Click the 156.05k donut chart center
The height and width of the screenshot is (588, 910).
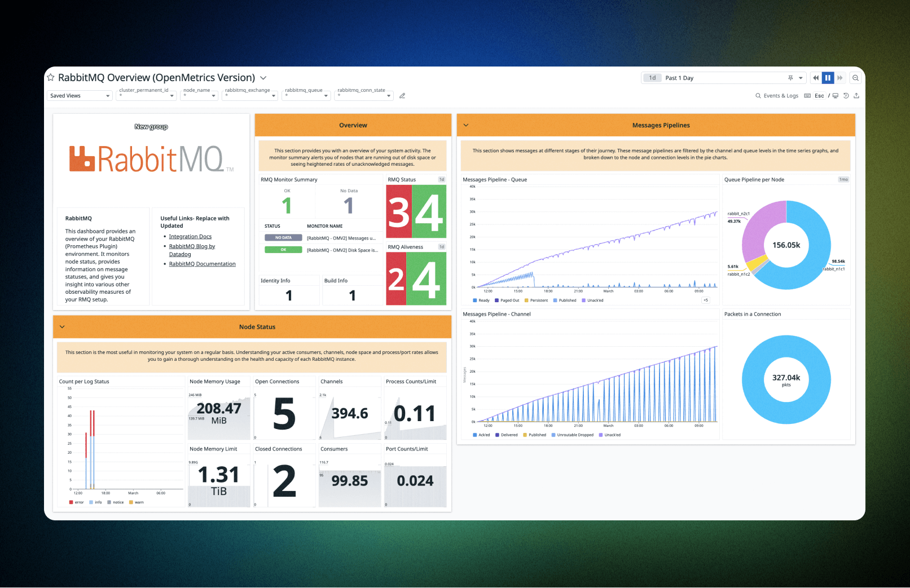[786, 245]
